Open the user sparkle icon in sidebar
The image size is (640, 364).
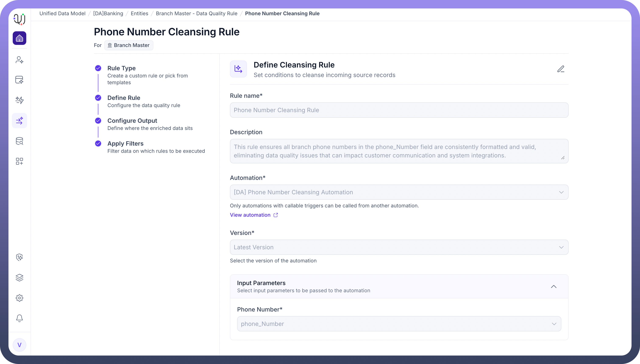(19, 60)
